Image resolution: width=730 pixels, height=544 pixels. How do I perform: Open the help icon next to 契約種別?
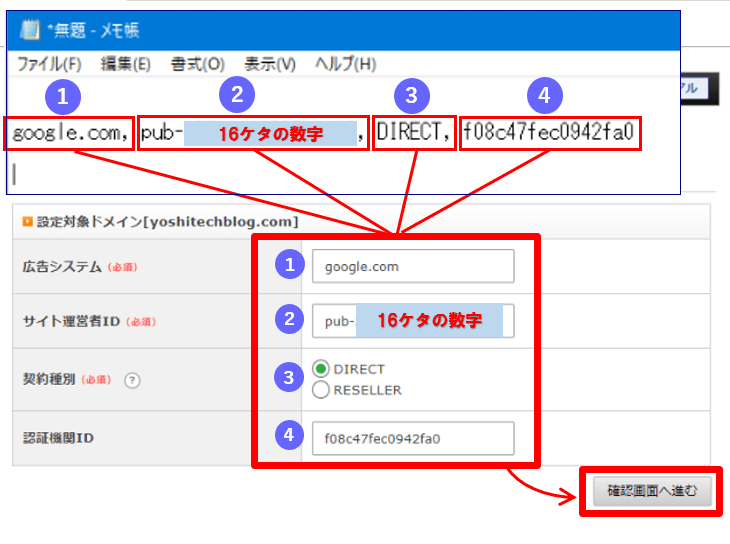coord(132,381)
